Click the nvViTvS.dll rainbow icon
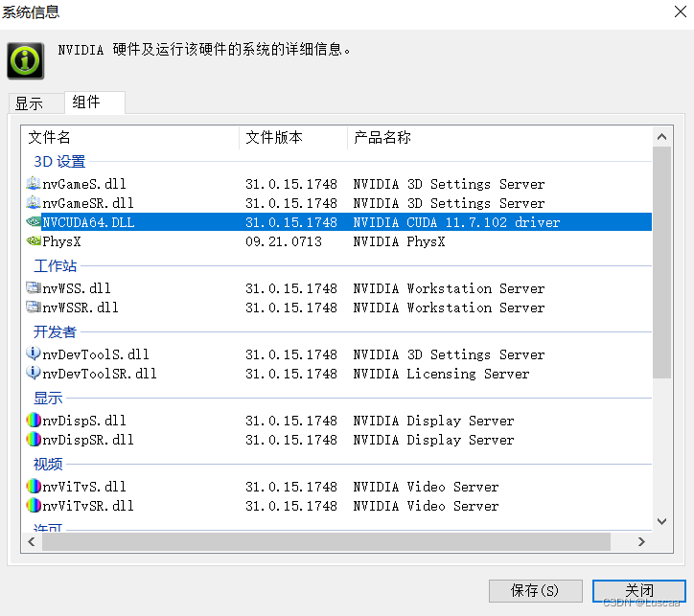Screen dimensions: 694x616 pos(34,487)
